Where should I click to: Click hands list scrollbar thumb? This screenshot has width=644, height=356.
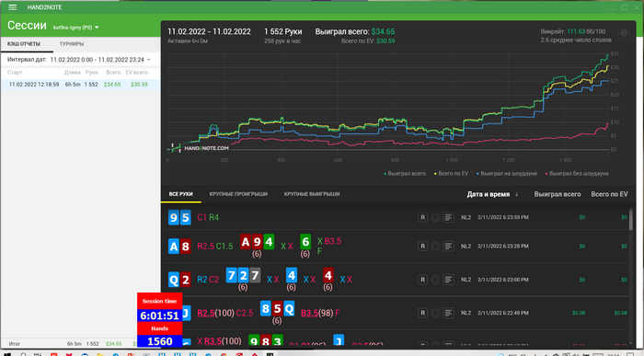(631, 220)
